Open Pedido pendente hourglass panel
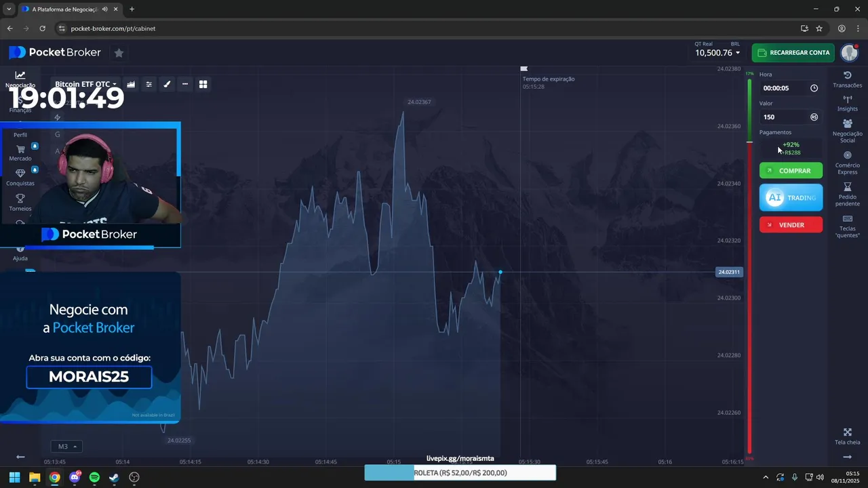 pos(847,195)
